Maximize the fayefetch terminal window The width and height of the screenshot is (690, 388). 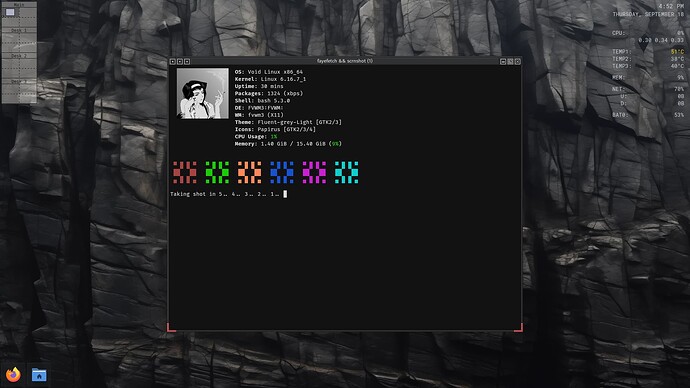pyautogui.click(x=510, y=62)
